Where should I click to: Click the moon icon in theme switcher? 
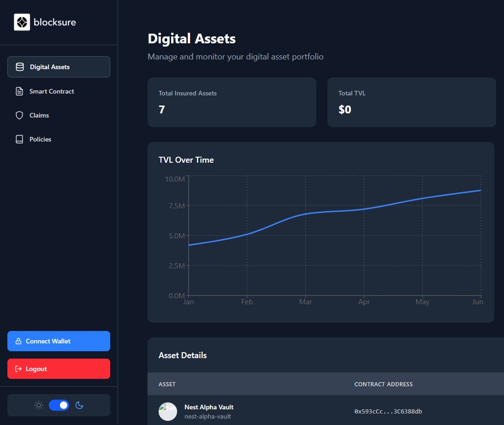click(79, 405)
